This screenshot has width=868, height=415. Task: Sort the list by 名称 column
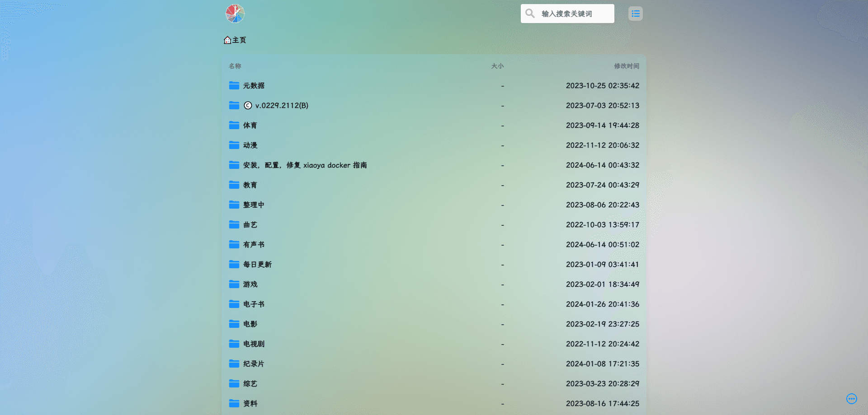pyautogui.click(x=235, y=66)
